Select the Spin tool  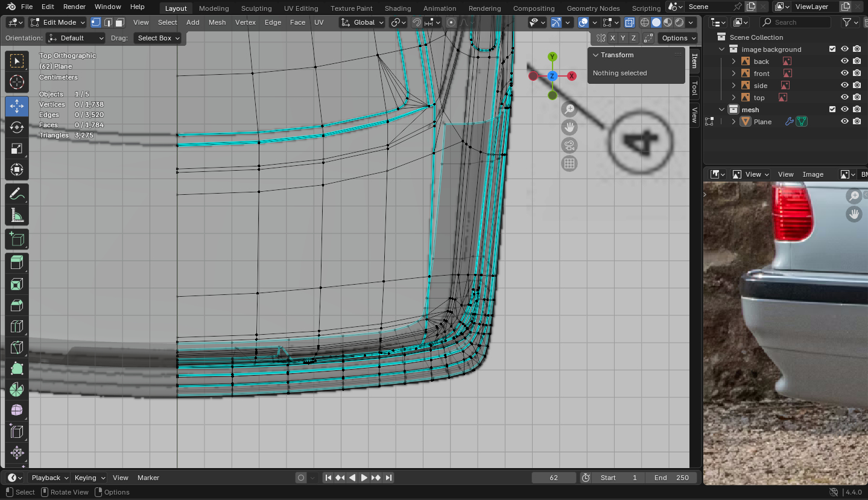click(x=17, y=390)
